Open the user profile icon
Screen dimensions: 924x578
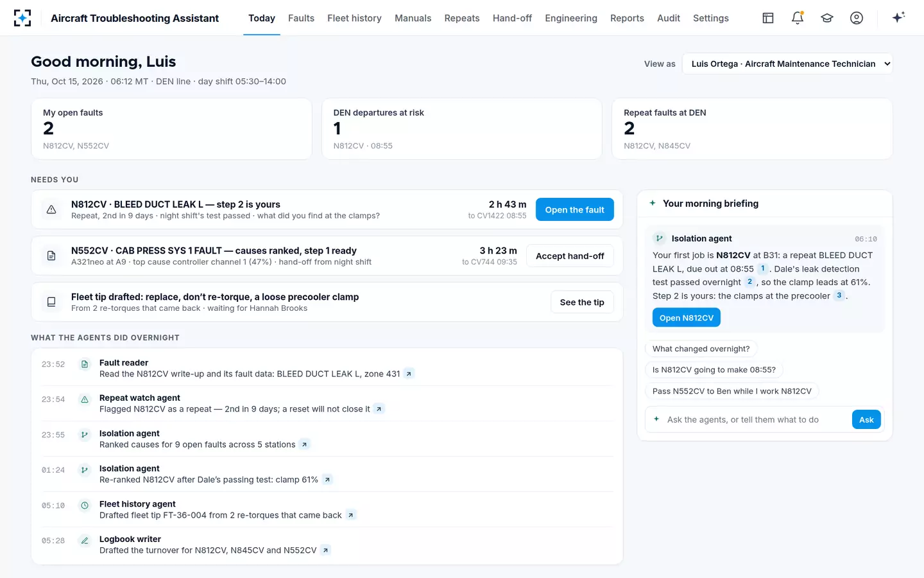click(x=857, y=18)
